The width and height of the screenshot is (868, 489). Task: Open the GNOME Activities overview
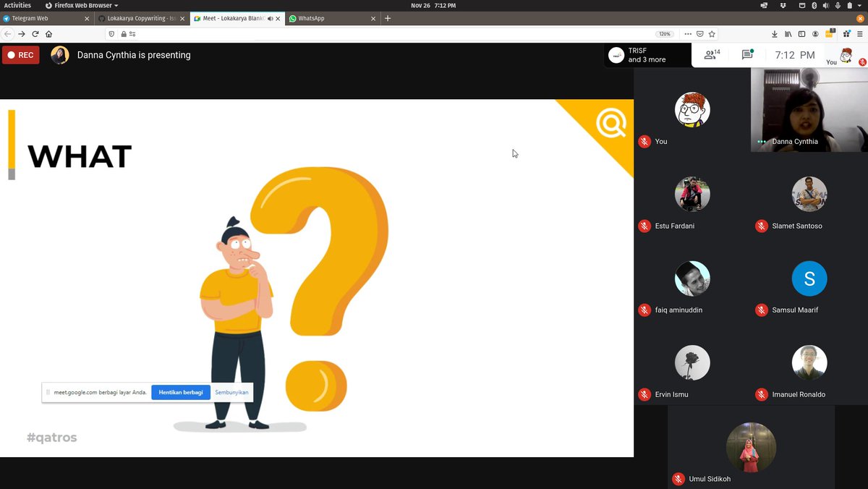[17, 5]
